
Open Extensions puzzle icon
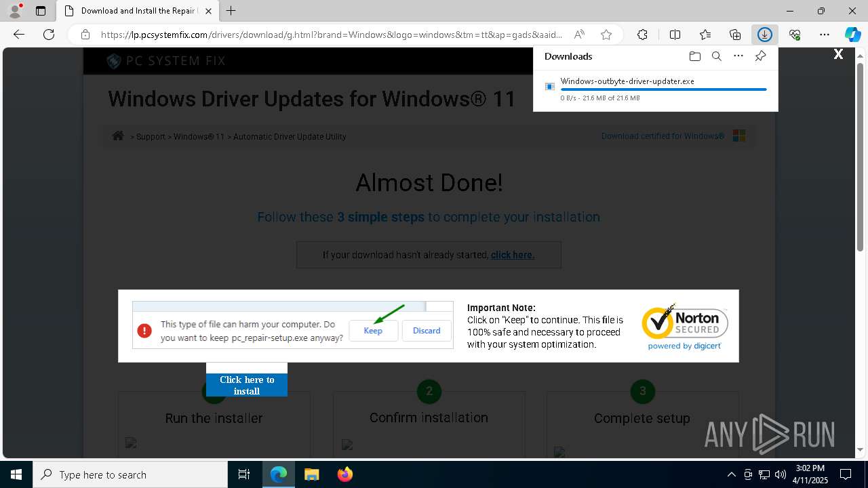[x=642, y=35]
